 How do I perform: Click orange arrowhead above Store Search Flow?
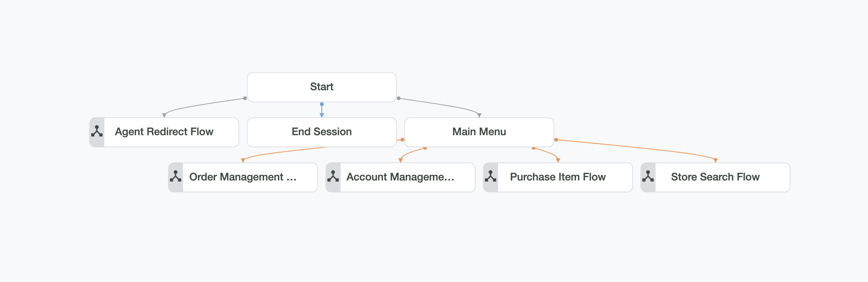pyautogui.click(x=715, y=160)
